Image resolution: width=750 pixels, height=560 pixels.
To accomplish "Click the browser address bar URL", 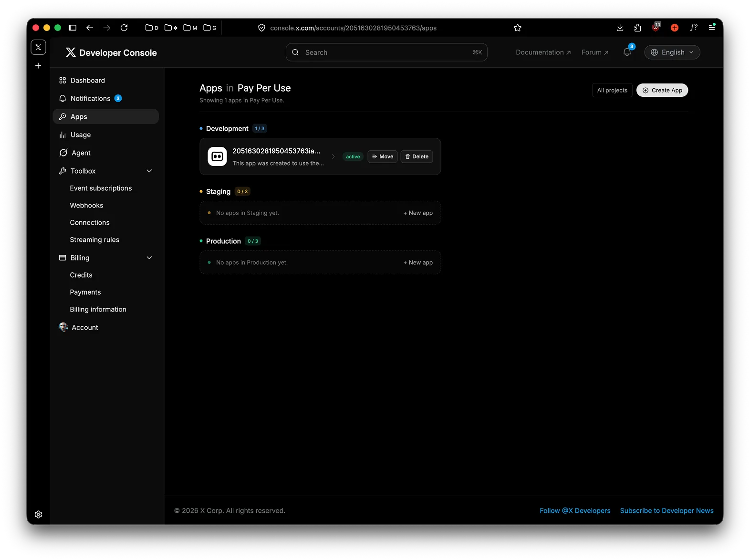I will pyautogui.click(x=353, y=28).
